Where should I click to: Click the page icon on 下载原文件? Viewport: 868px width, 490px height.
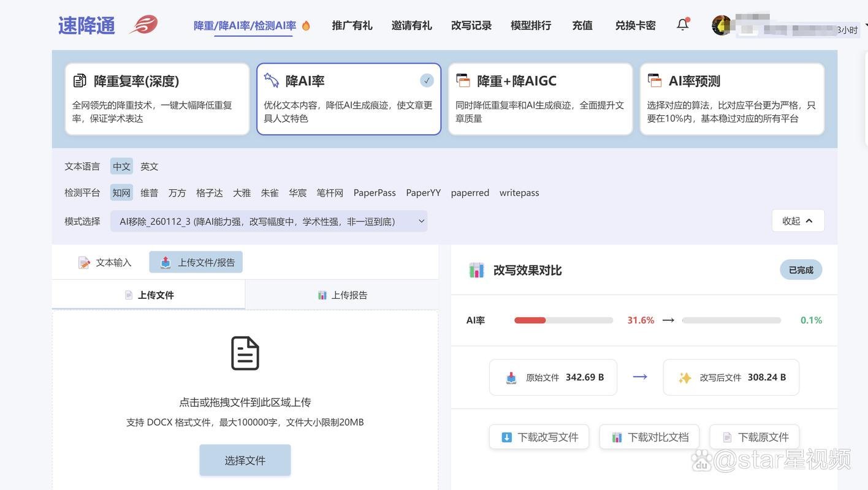[x=727, y=437]
